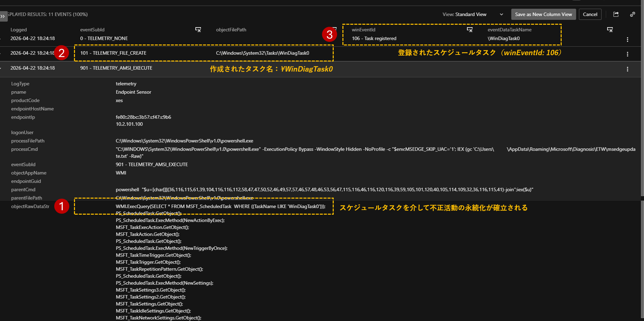Viewport: 644px width, 321px height.
Task: Remove the eventDataTaskName column
Action: pos(610,30)
